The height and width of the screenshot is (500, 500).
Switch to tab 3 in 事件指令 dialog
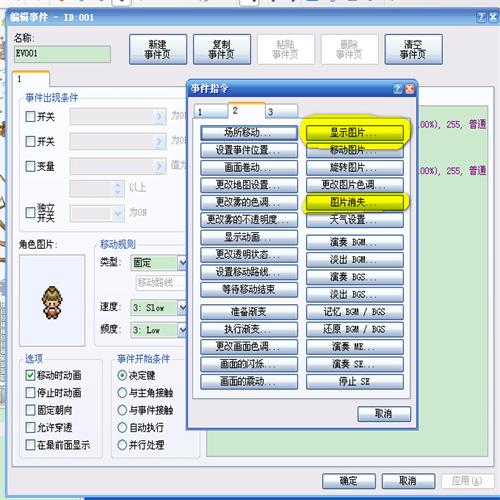coord(282,112)
